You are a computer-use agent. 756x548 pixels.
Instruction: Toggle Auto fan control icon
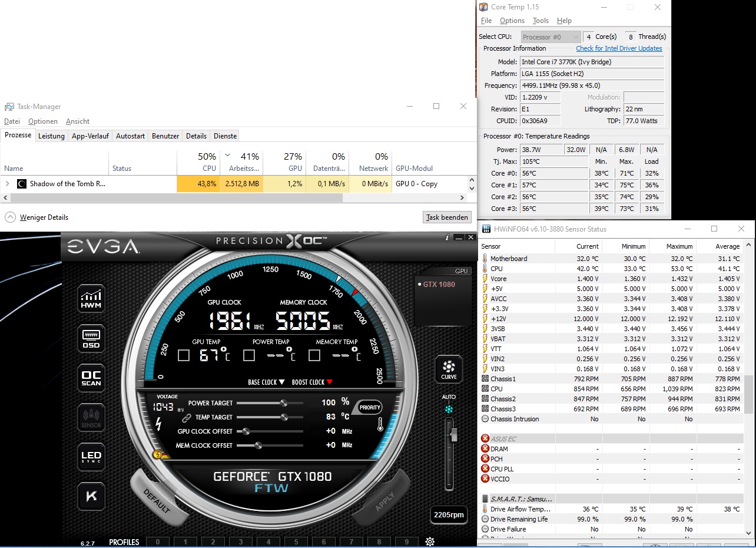(449, 409)
